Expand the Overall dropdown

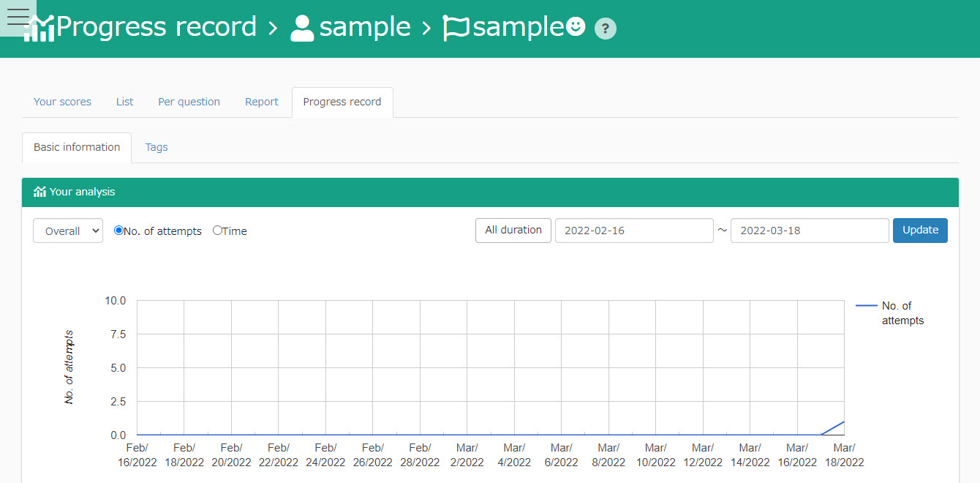pos(68,231)
